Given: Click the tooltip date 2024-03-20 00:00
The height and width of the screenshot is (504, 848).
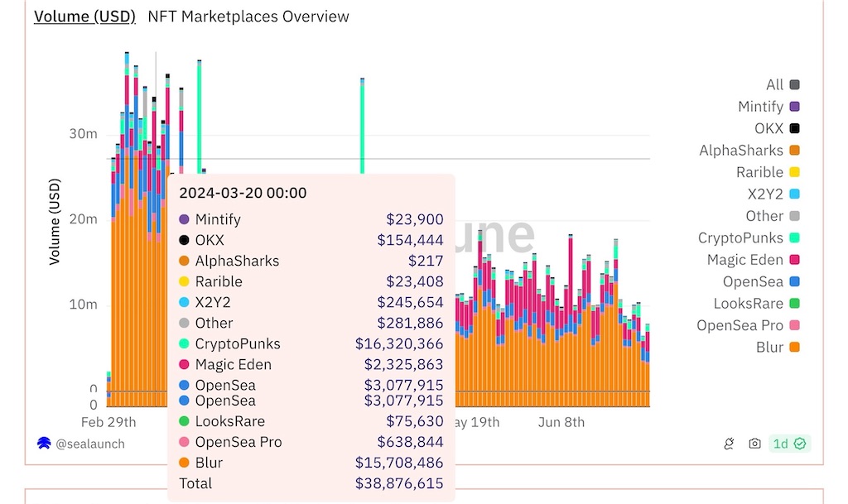Looking at the screenshot, I should point(243,193).
